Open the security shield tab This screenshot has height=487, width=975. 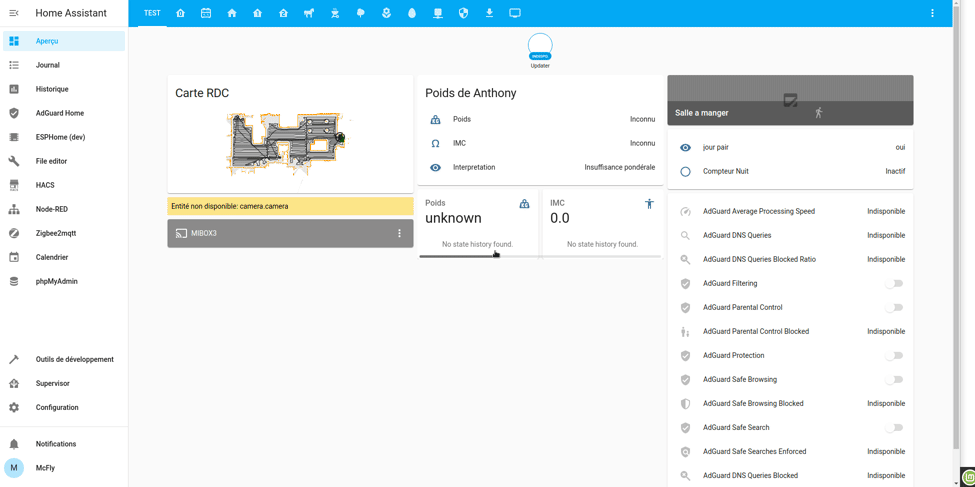pos(463,13)
